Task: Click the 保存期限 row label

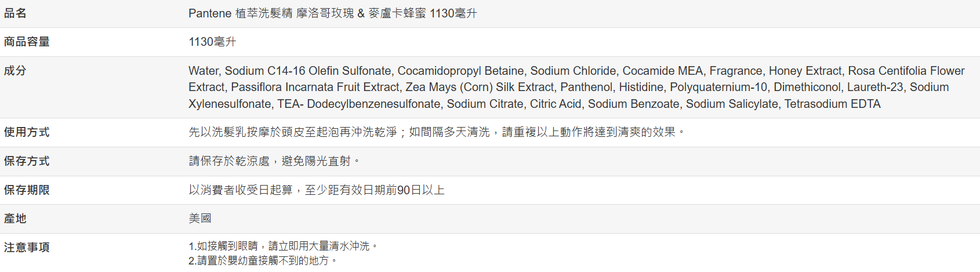Action: coord(27,190)
